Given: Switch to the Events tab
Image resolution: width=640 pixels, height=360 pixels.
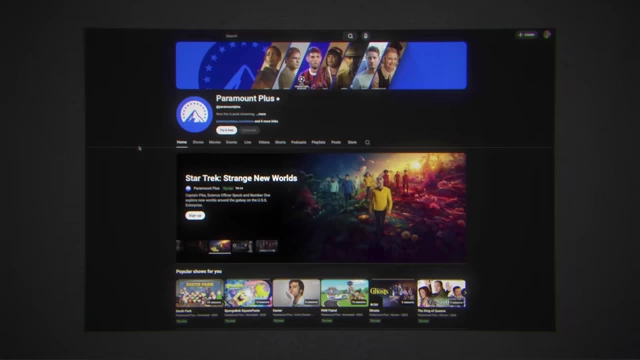Looking at the screenshot, I should click(x=231, y=142).
